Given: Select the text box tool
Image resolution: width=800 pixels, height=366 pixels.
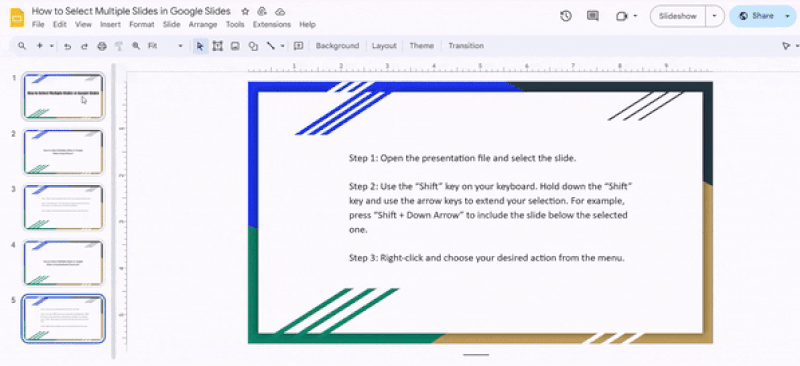Looking at the screenshot, I should pyautogui.click(x=218, y=46).
